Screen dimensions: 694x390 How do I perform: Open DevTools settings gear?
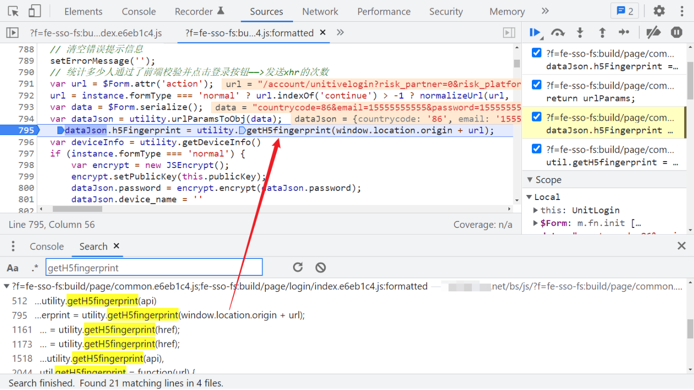coord(659,11)
